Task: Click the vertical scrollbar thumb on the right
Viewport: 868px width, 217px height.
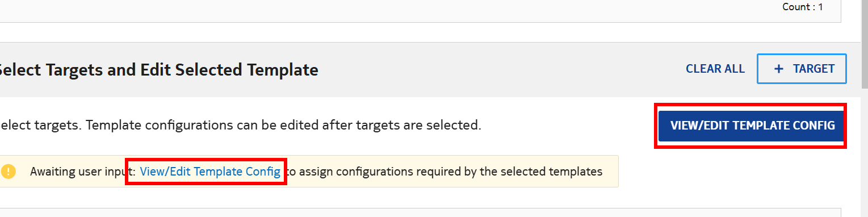Action: 865,44
